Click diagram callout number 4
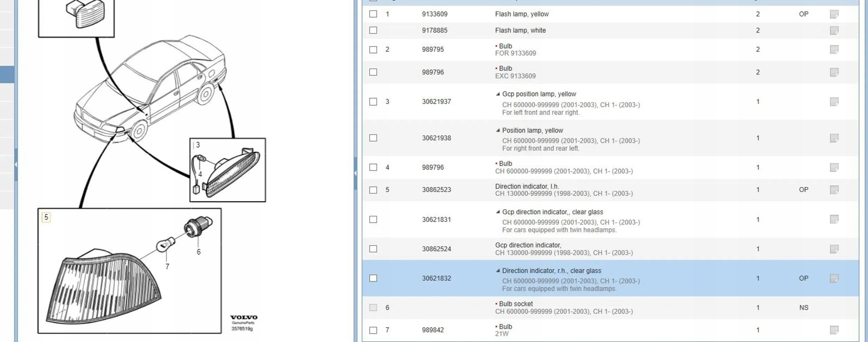 pyautogui.click(x=200, y=174)
